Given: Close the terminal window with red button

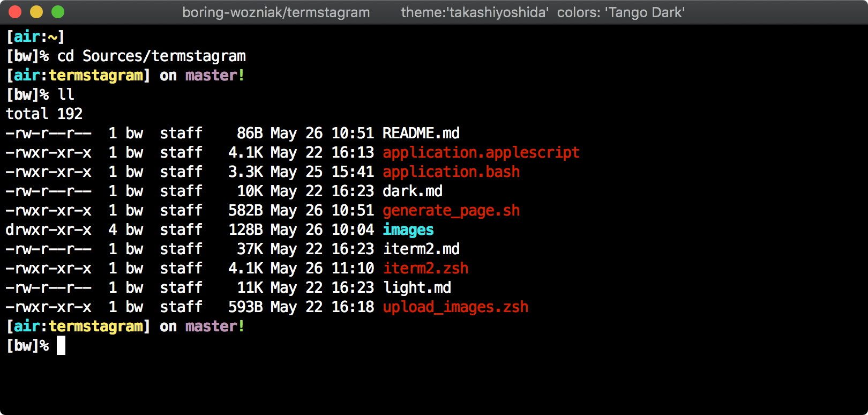Looking at the screenshot, I should (15, 12).
